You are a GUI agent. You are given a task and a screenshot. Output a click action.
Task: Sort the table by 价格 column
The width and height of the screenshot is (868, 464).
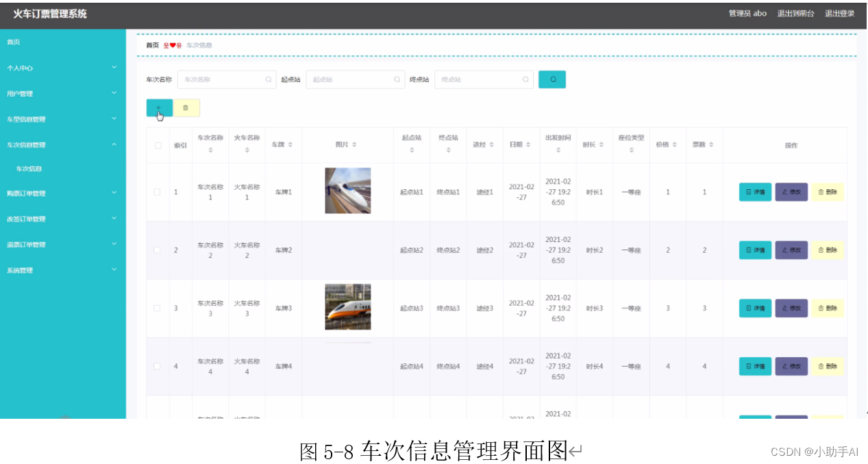[667, 145]
